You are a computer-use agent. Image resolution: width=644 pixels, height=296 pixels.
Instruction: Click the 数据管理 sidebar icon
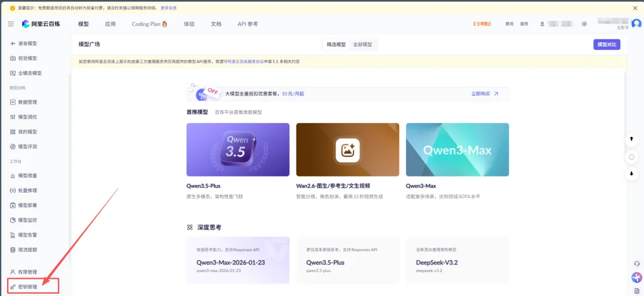tap(13, 102)
